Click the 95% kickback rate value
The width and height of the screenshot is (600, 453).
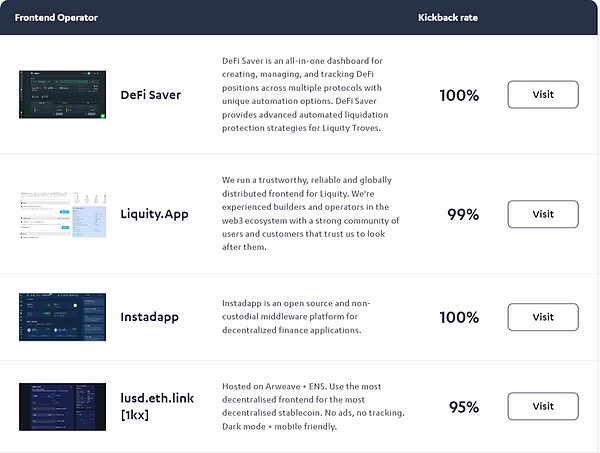462,407
